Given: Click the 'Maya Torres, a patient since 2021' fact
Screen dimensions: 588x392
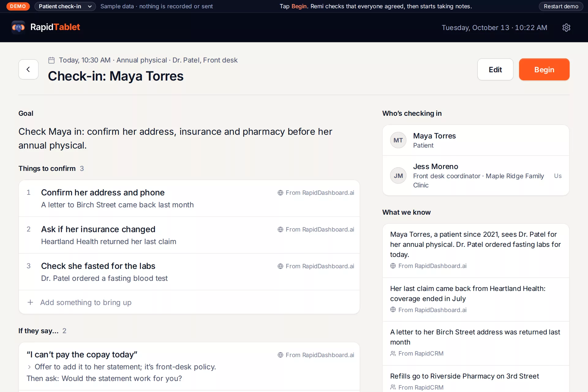Looking at the screenshot, I should (x=475, y=244).
